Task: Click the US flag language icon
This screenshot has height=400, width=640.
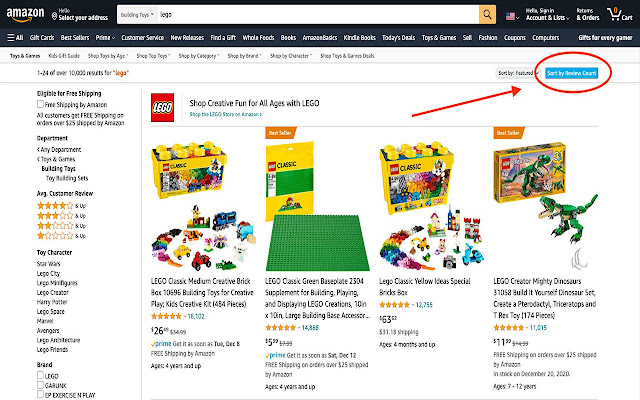Action: (x=513, y=13)
